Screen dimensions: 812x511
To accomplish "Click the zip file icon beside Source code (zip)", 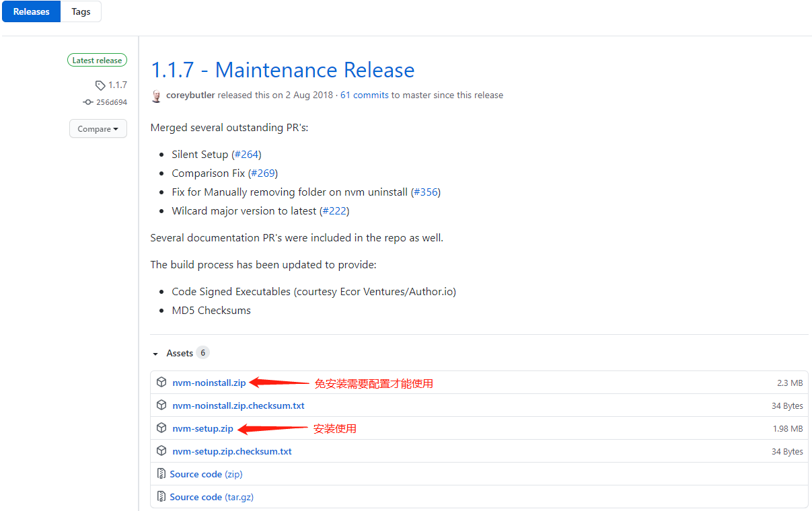I will [161, 474].
